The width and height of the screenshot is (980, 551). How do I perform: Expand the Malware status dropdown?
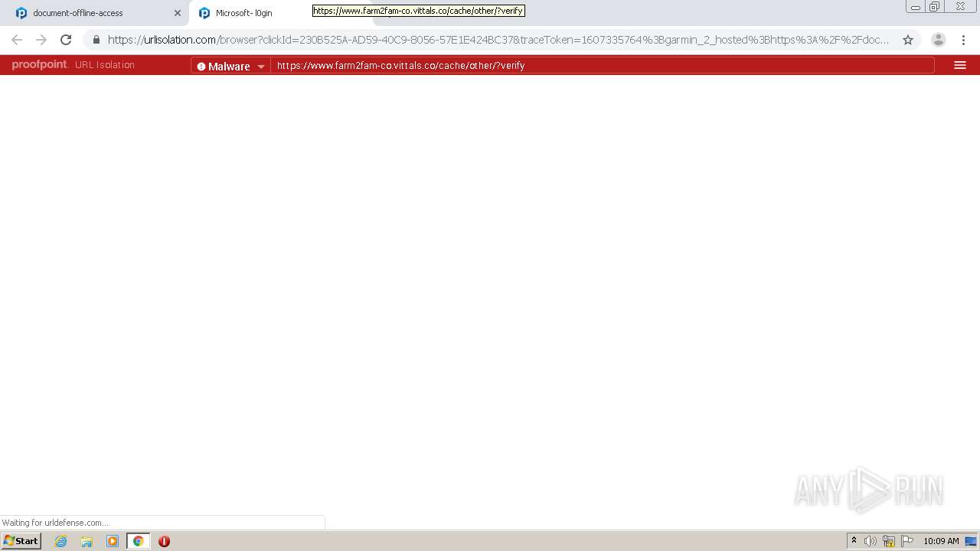(x=230, y=66)
